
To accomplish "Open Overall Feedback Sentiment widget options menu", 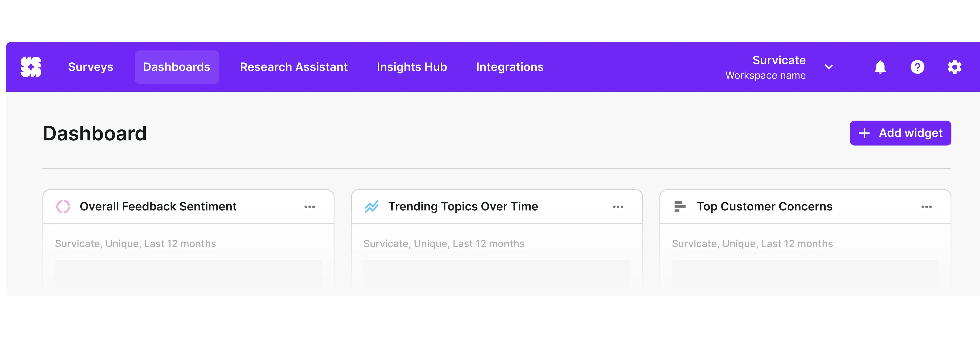I will point(310,207).
